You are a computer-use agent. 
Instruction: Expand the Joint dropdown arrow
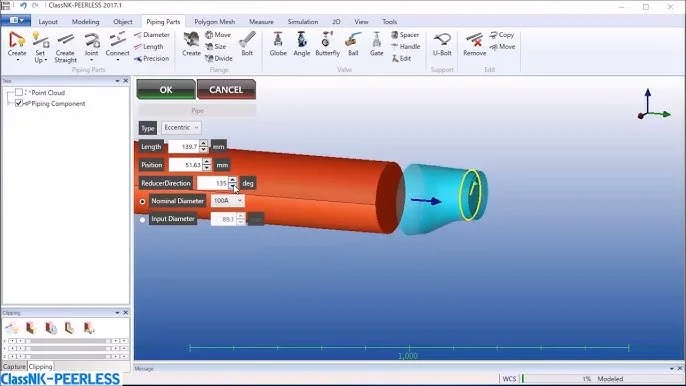[x=91, y=60]
